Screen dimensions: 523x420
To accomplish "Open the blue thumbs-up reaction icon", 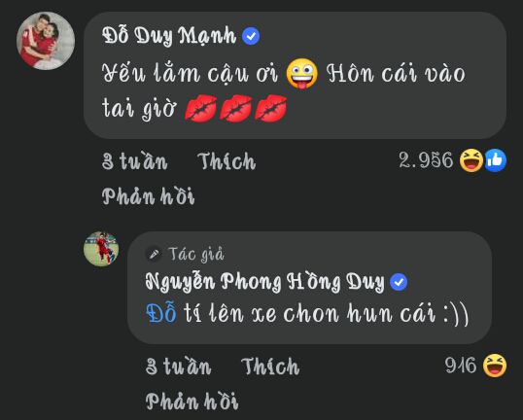I will click(x=496, y=160).
